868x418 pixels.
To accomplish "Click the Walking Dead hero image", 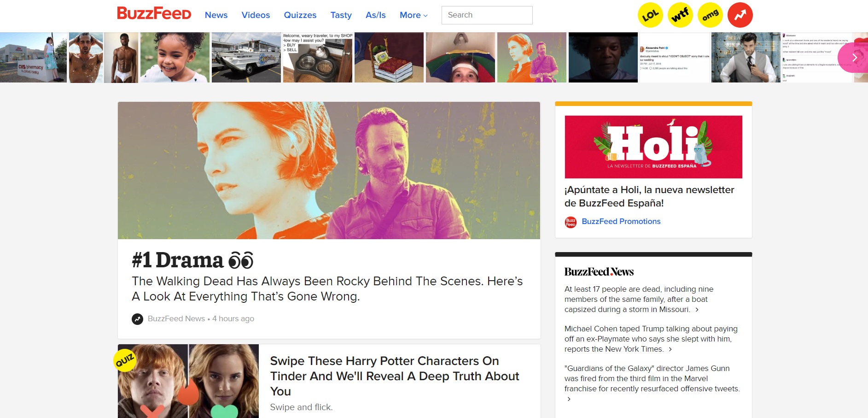I will click(329, 171).
